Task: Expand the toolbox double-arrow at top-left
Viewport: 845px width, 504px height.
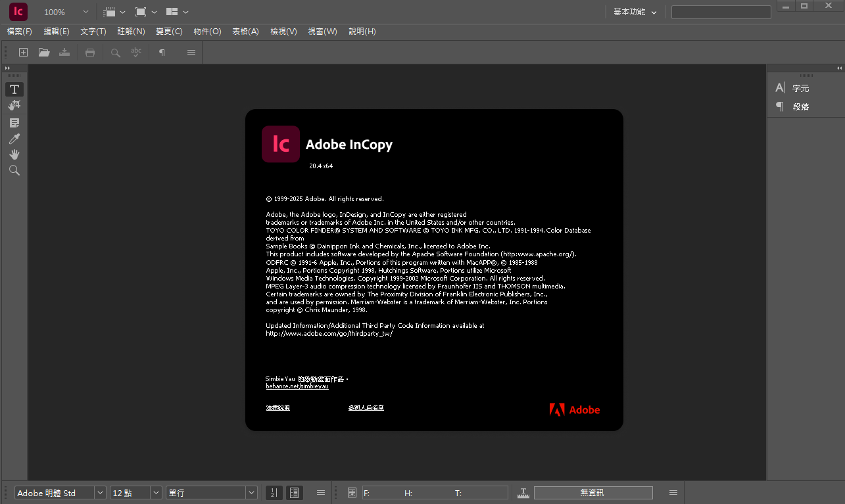Action: point(8,68)
